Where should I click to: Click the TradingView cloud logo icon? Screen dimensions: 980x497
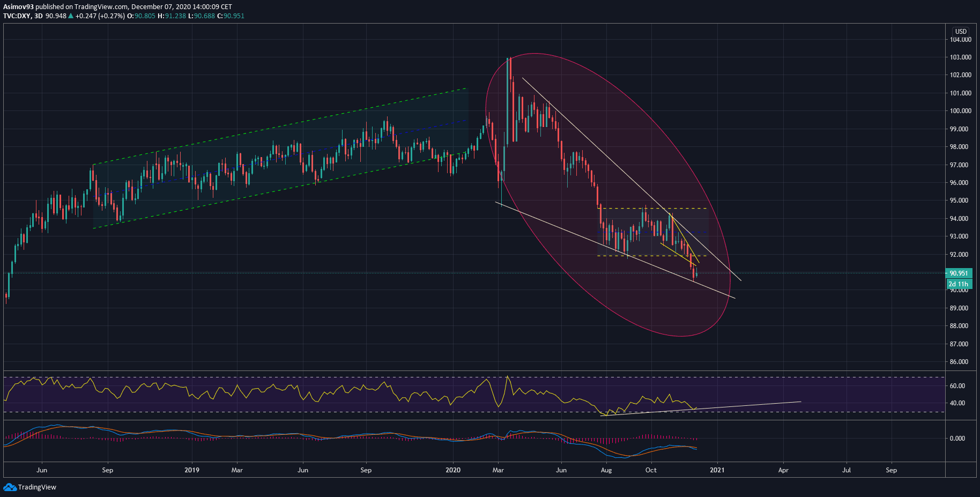tap(10, 487)
